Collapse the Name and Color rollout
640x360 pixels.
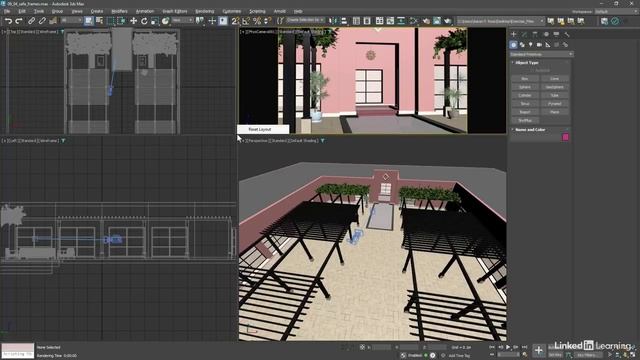coord(530,130)
